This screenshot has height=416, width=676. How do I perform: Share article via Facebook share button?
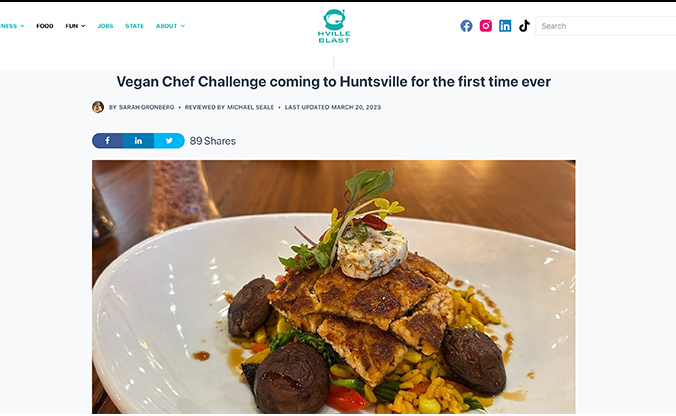coord(107,141)
